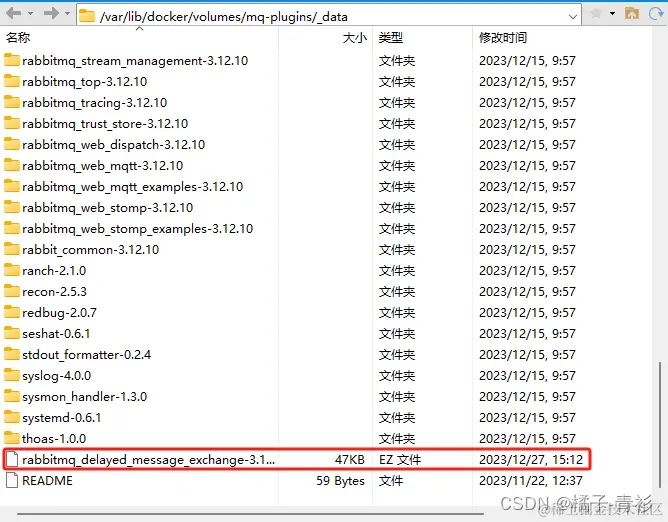668x522 pixels.
Task: Select the rabbitmq_web_mqtt-3.12.10 name
Action: [x=103, y=166]
